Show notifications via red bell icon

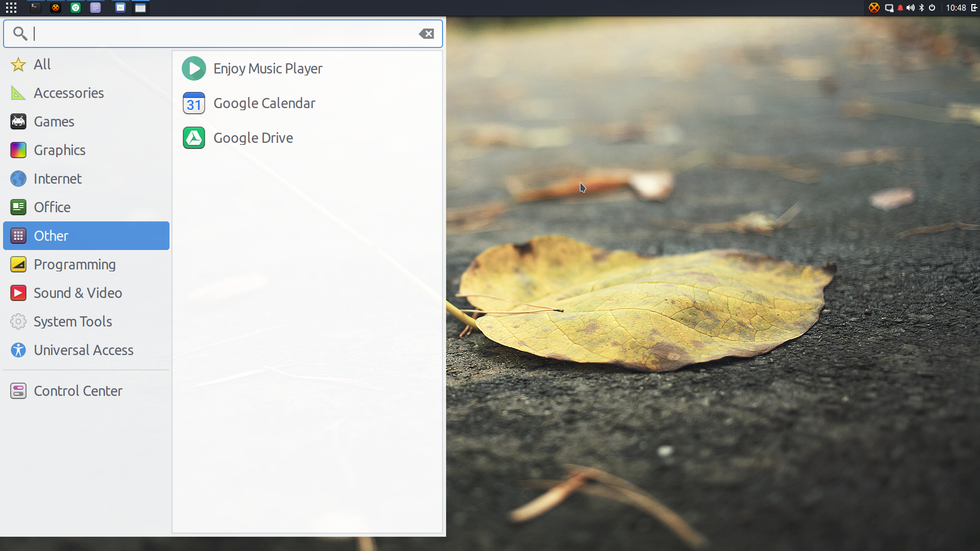[x=900, y=8]
